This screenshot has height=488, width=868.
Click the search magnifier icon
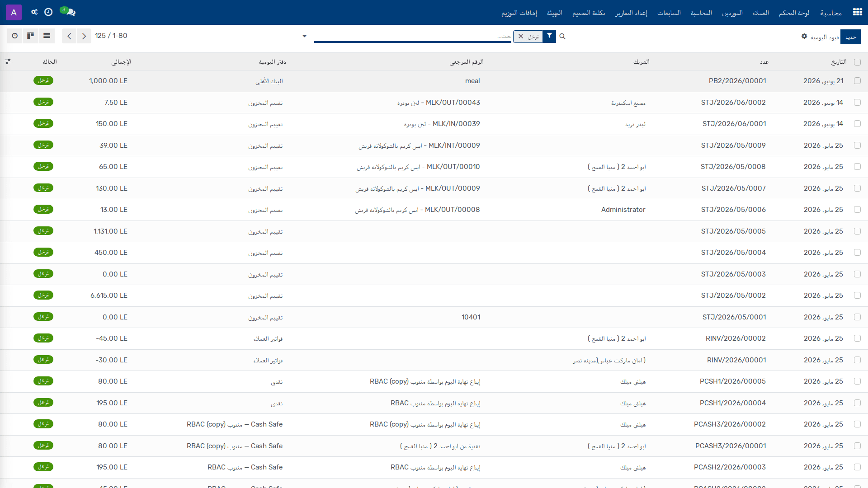[562, 36]
